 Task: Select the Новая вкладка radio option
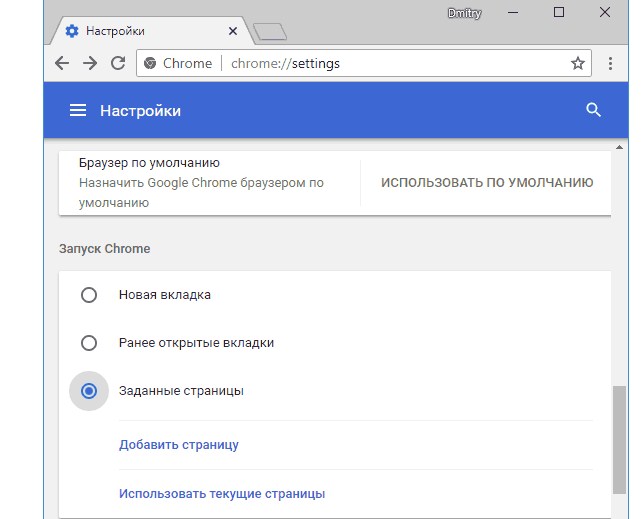[x=89, y=295]
